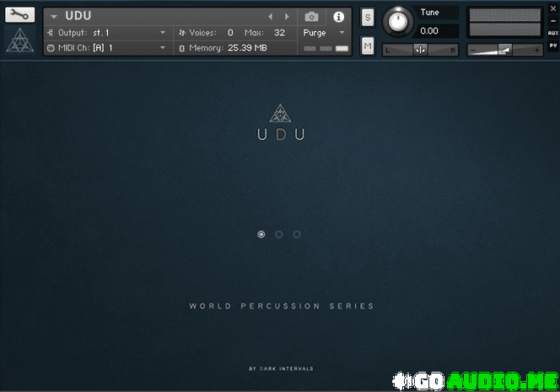Select the third page radio dot
This screenshot has width=560, height=392.
click(297, 234)
